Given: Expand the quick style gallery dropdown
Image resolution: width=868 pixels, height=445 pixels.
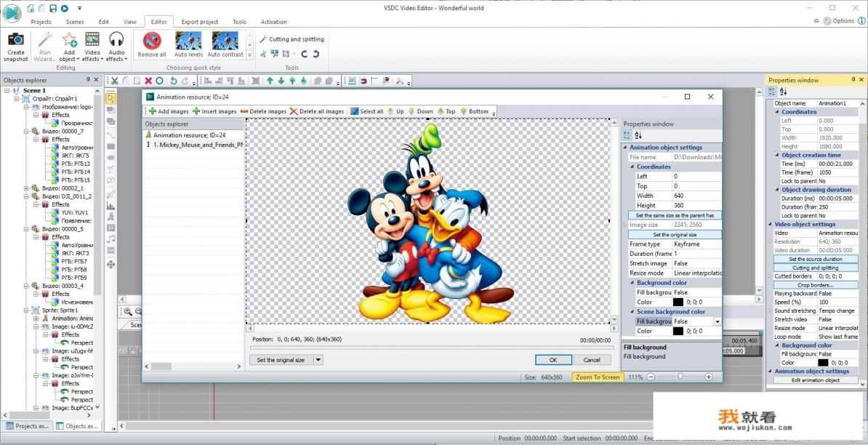Looking at the screenshot, I should [249, 55].
